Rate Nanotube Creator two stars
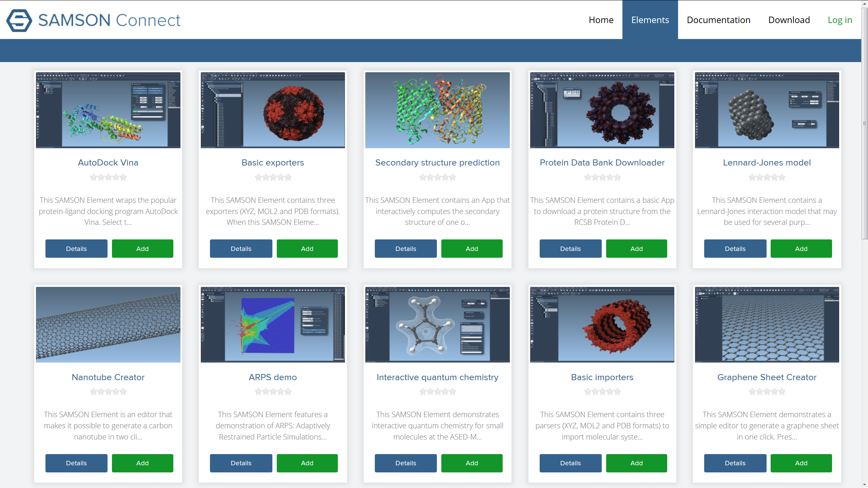Image resolution: width=868 pixels, height=488 pixels. (100, 391)
